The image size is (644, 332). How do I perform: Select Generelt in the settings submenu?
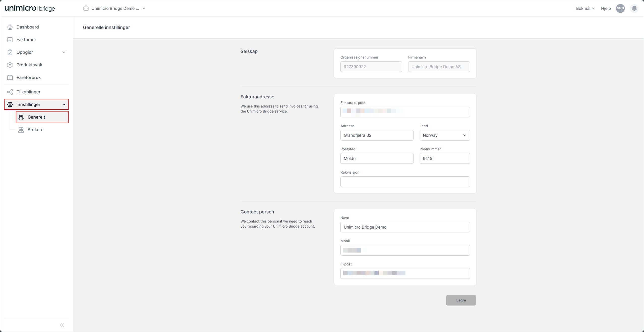pyautogui.click(x=37, y=117)
